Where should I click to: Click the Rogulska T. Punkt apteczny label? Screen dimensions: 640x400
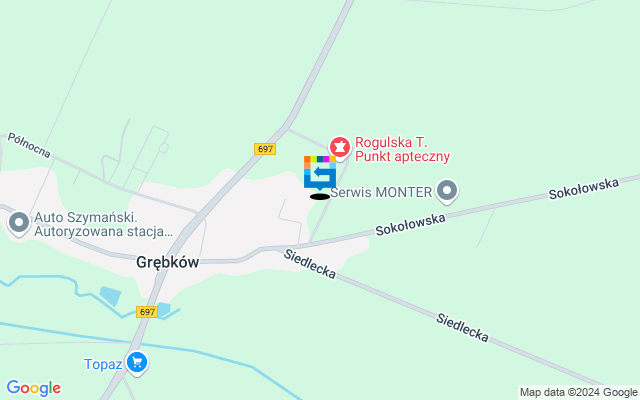pyautogui.click(x=402, y=149)
